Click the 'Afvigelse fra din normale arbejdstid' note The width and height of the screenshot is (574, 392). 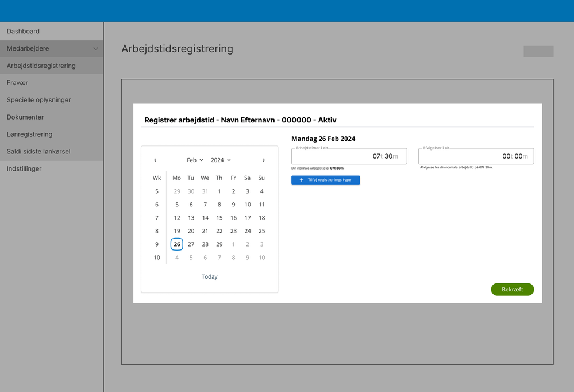(456, 167)
